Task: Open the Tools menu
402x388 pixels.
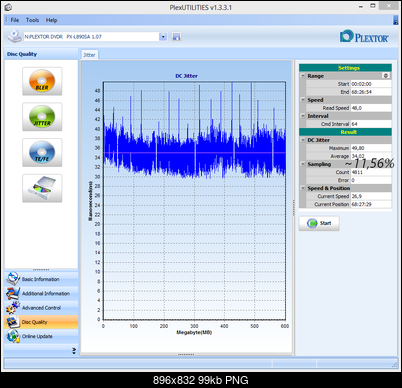Action: (32, 20)
